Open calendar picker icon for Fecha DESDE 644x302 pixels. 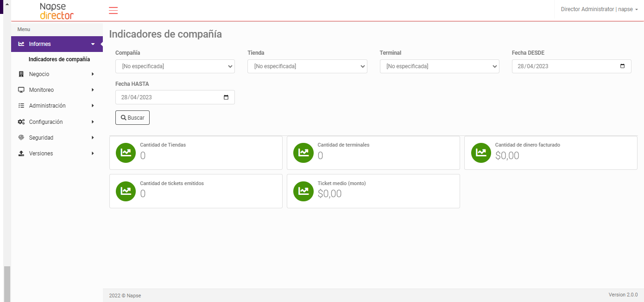pyautogui.click(x=622, y=66)
